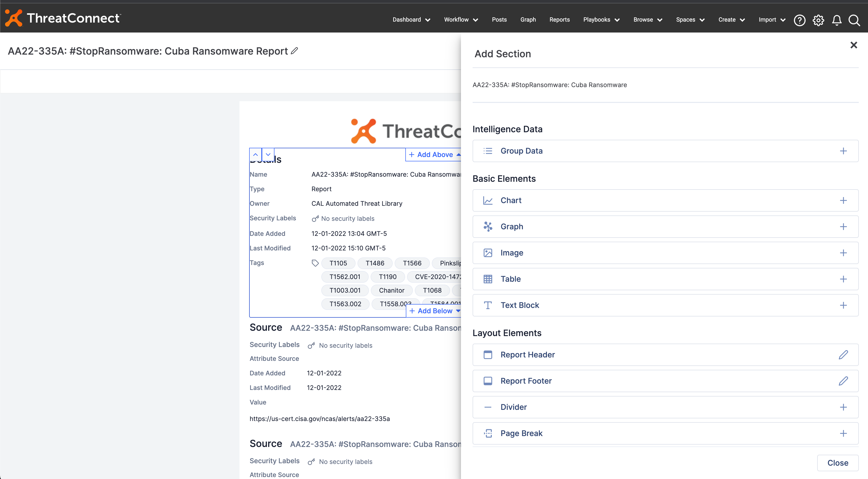This screenshot has height=479, width=868.
Task: Open the notifications bell icon
Action: coord(837,20)
